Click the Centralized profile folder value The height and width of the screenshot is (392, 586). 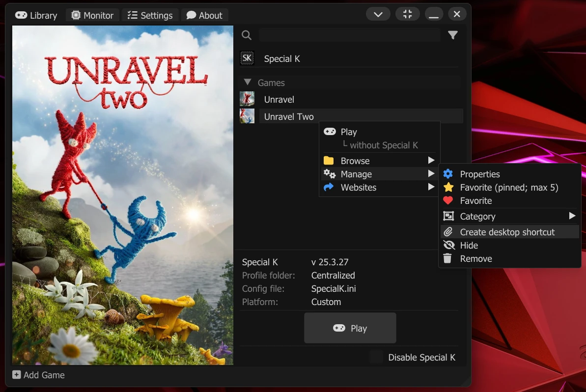[x=333, y=276]
